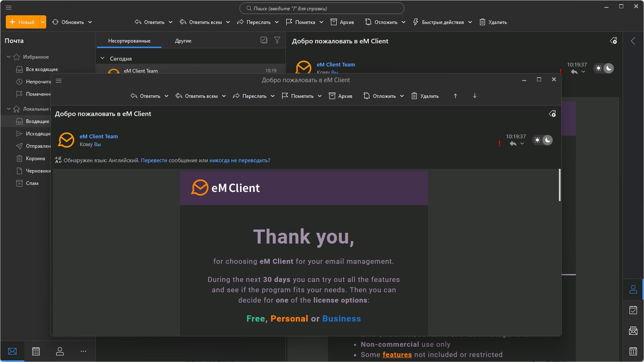
Task: Open the more options ellipsis in bottom navigation
Action: [83, 351]
